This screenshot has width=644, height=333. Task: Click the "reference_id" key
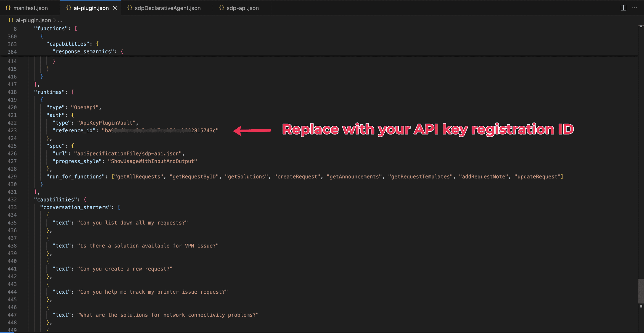74,130
